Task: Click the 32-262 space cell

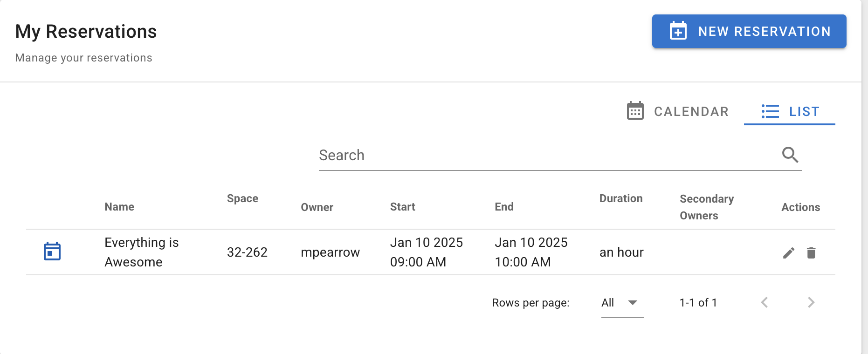Action: [x=247, y=252]
